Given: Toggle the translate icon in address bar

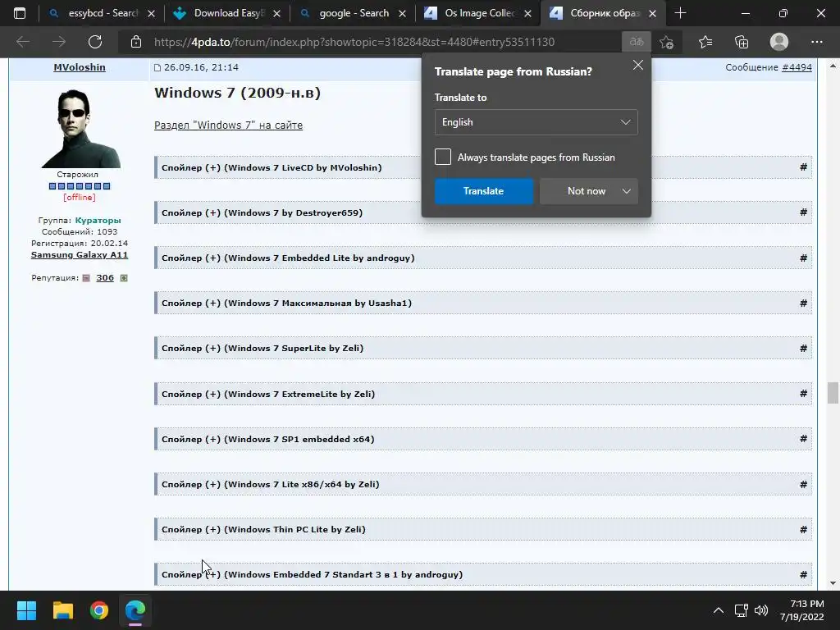Looking at the screenshot, I should point(637,42).
